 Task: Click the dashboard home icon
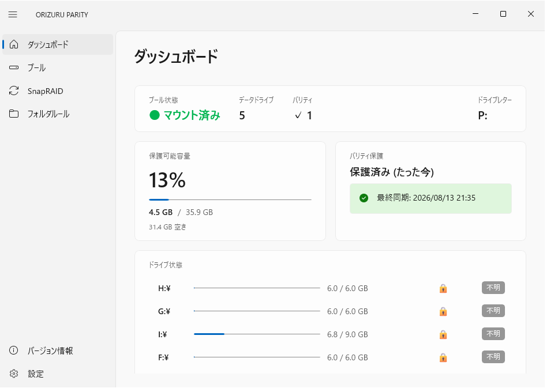(14, 44)
